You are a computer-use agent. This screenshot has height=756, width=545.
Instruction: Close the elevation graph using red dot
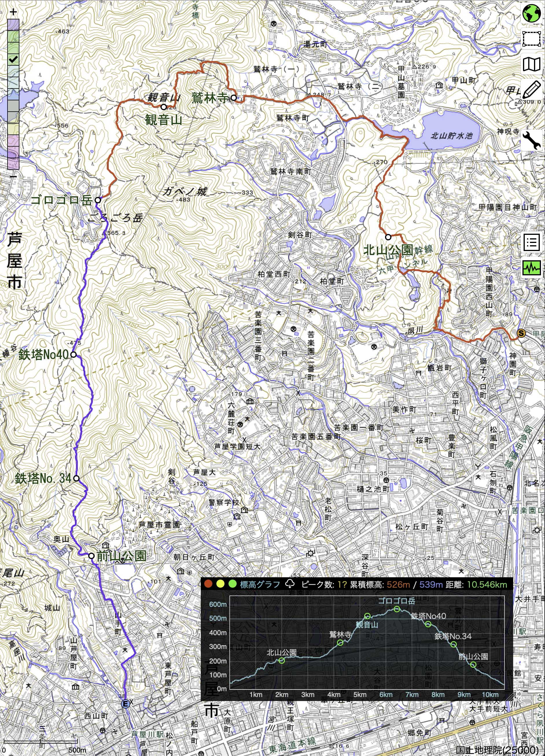point(208,584)
